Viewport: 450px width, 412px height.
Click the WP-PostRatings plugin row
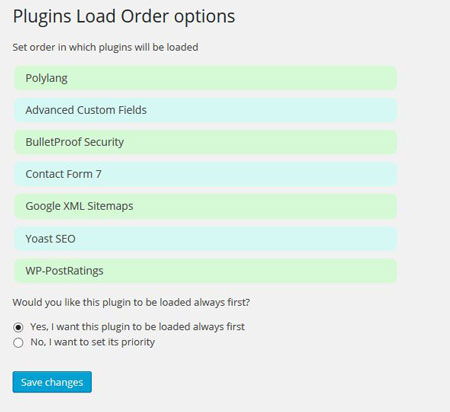point(205,271)
